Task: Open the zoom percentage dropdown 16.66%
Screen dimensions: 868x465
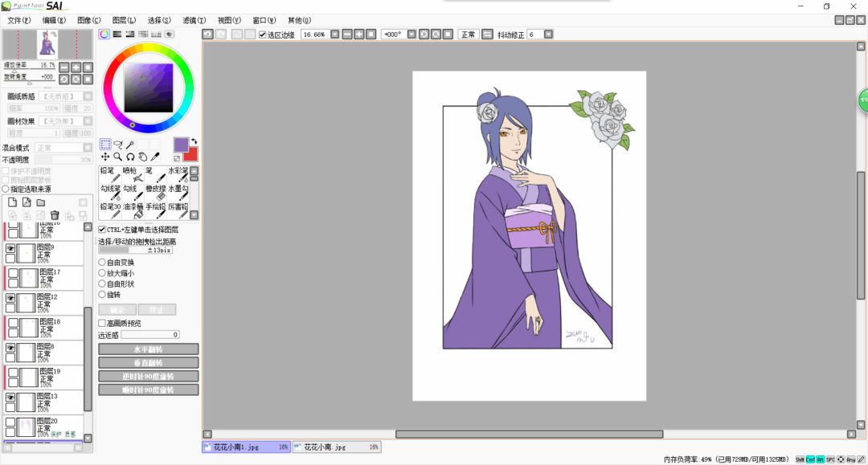Action: point(334,35)
